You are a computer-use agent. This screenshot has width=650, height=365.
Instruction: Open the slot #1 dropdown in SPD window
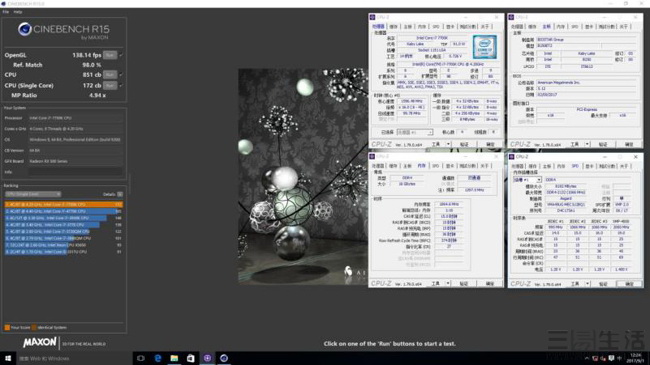[527, 180]
